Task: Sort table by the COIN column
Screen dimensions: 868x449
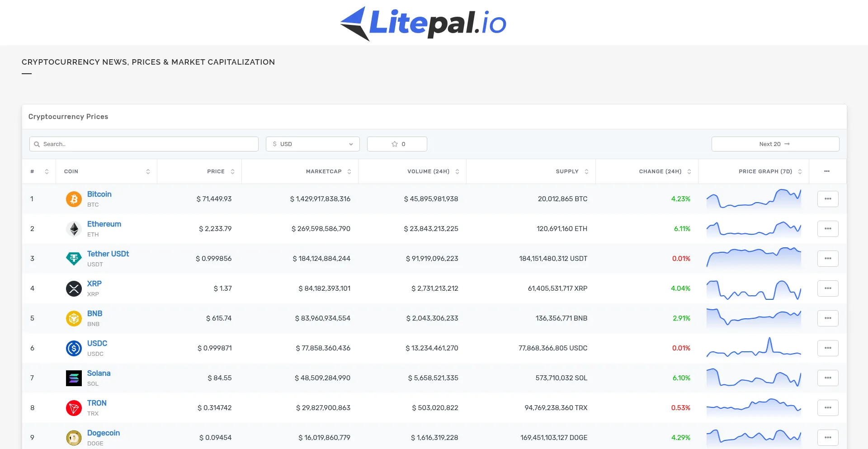Action: click(x=107, y=171)
